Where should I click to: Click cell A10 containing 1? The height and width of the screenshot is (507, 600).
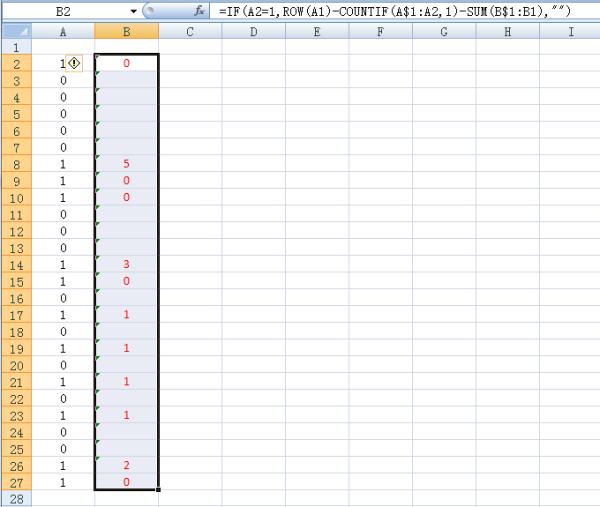coord(63,197)
